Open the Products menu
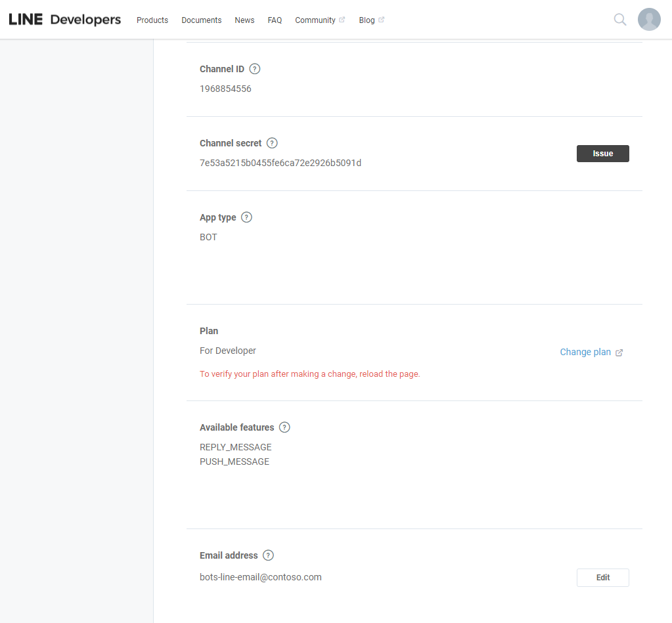Image resolution: width=672 pixels, height=623 pixels. coord(152,20)
